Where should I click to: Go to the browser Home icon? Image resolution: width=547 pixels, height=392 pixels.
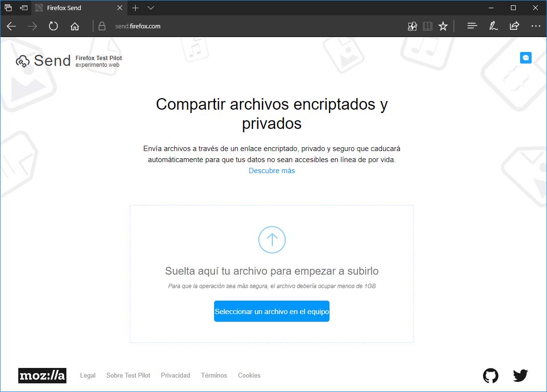pos(75,26)
